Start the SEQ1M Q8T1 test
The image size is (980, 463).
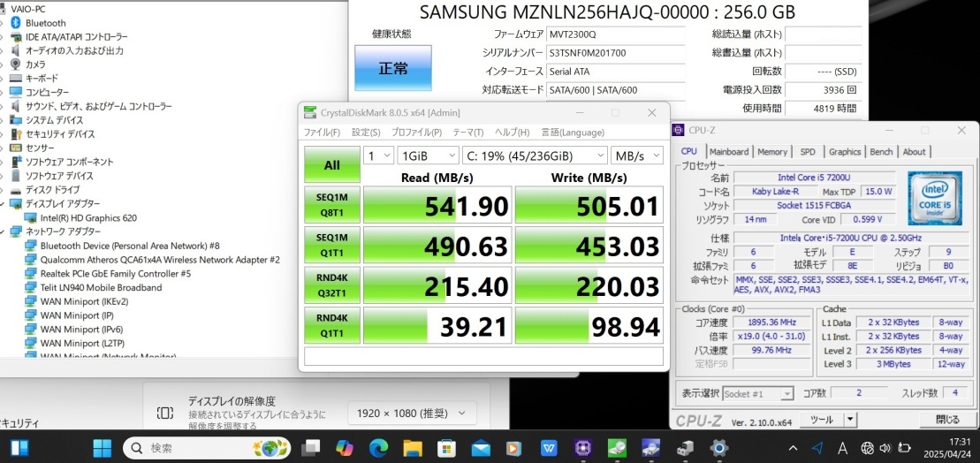coord(332,204)
